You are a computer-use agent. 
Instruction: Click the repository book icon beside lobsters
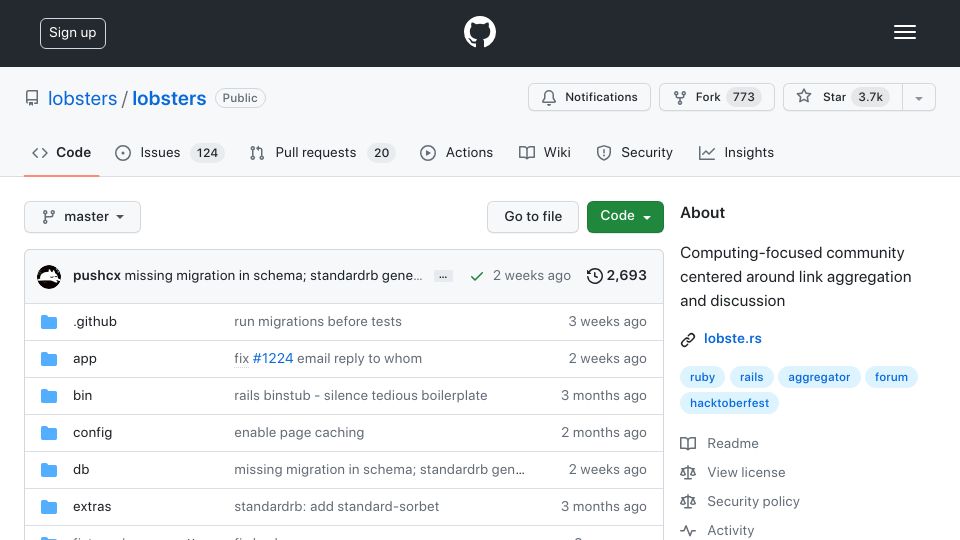(x=32, y=98)
